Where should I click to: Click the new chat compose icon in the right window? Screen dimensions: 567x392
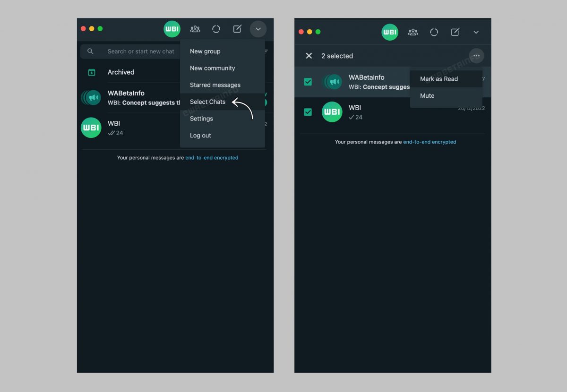(x=455, y=32)
